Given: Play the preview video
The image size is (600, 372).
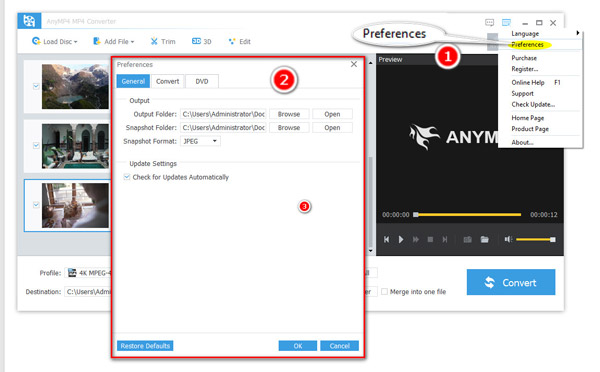Looking at the screenshot, I should 401,240.
